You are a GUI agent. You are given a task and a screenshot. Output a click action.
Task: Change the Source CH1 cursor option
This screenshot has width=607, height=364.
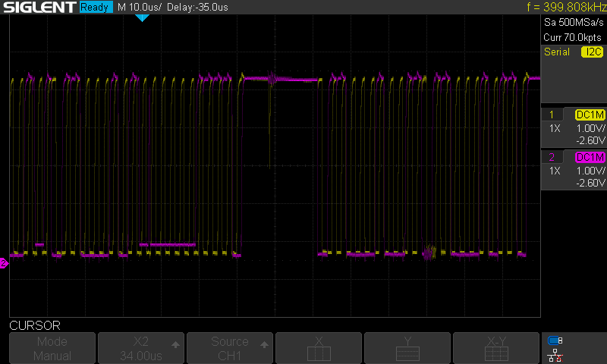tap(230, 348)
